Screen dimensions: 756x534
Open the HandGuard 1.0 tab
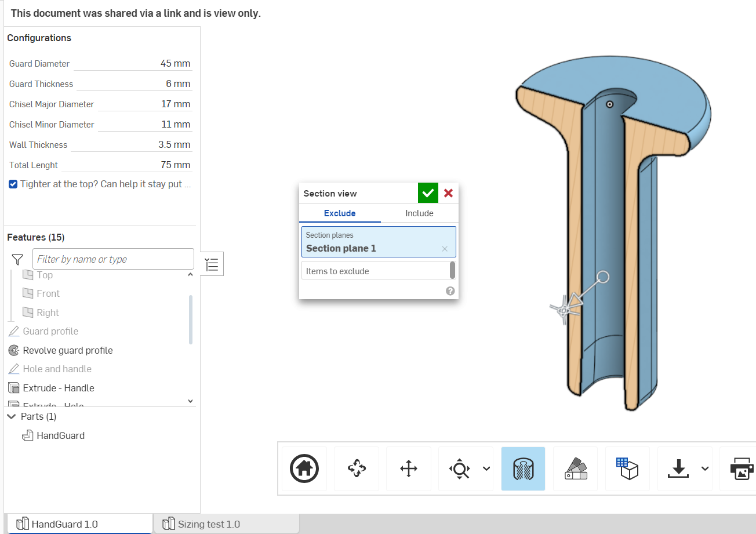79,524
